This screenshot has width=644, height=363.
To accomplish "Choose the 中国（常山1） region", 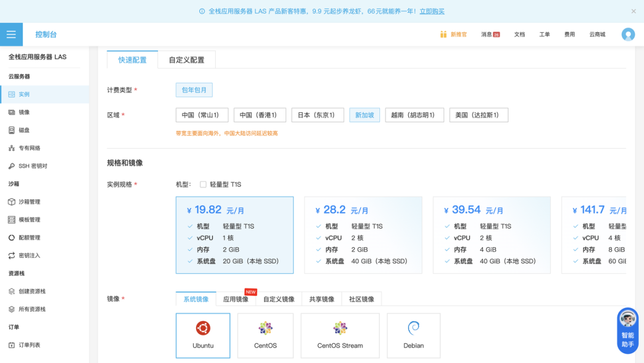I will pos(202,115).
